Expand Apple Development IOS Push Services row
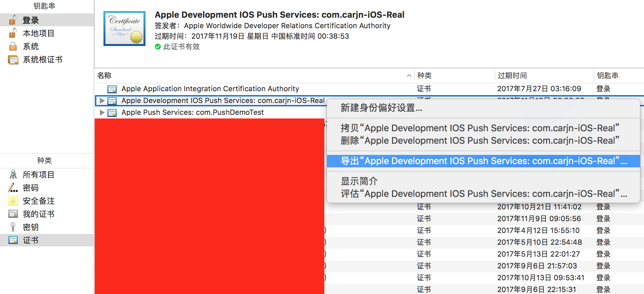This screenshot has height=294, width=644. click(x=102, y=101)
